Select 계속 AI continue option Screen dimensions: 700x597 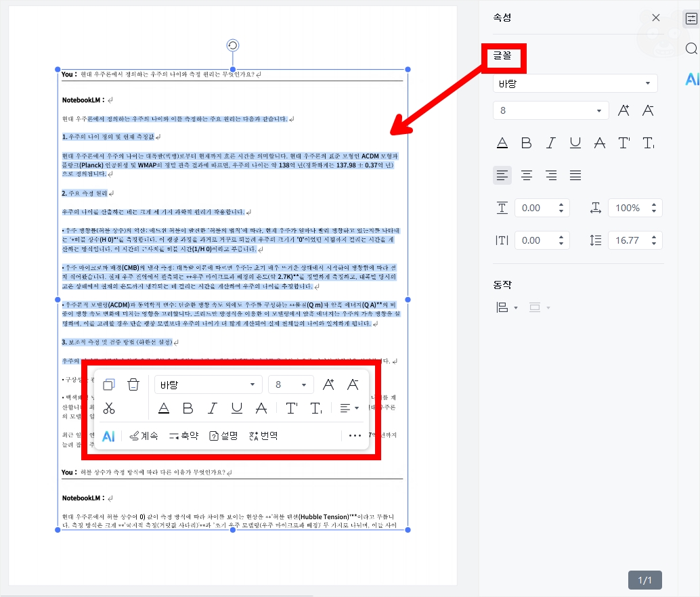click(x=144, y=436)
